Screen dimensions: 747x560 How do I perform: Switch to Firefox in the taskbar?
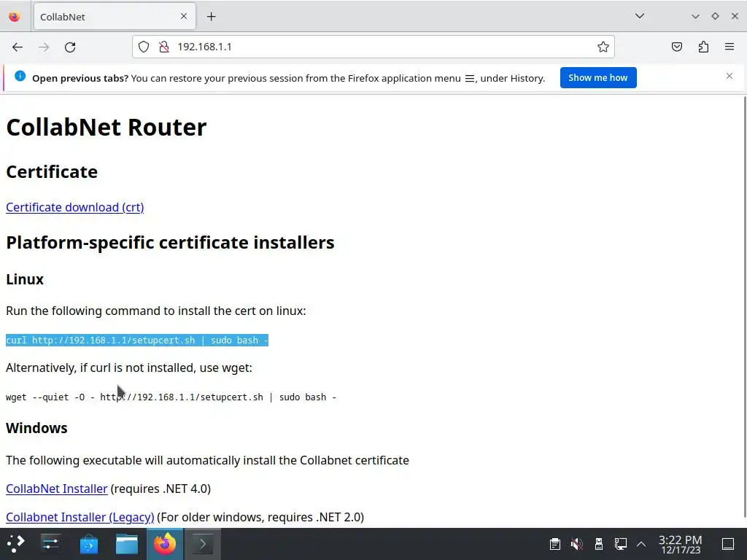tap(165, 544)
